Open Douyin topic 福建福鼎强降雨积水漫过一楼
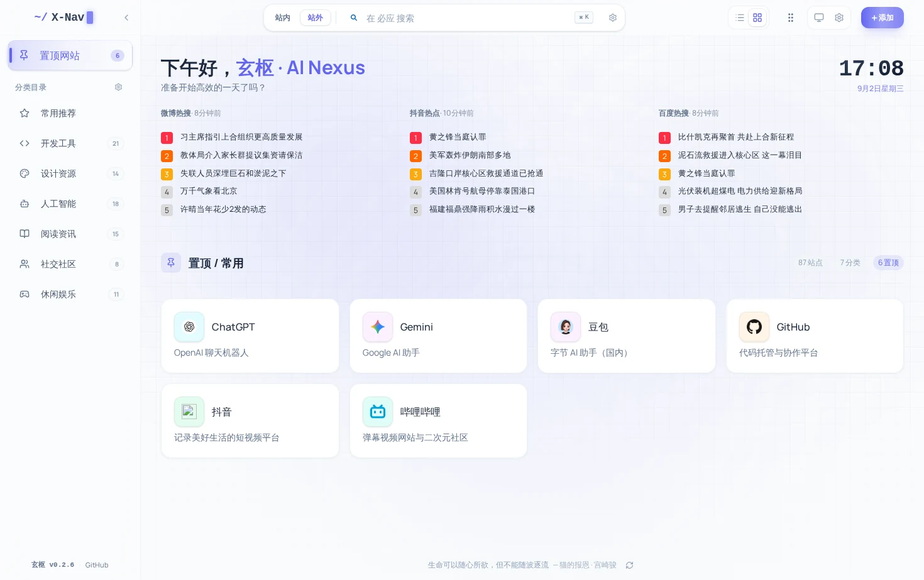 coord(482,209)
